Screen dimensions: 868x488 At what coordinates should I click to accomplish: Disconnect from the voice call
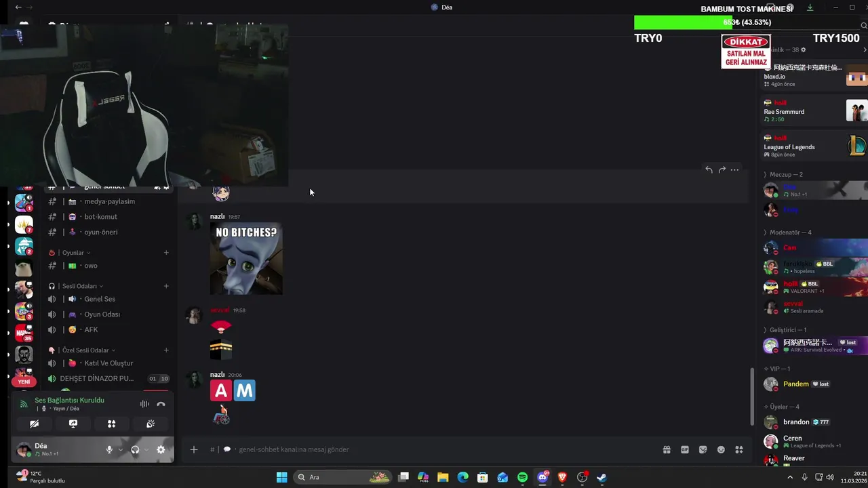[x=161, y=404]
